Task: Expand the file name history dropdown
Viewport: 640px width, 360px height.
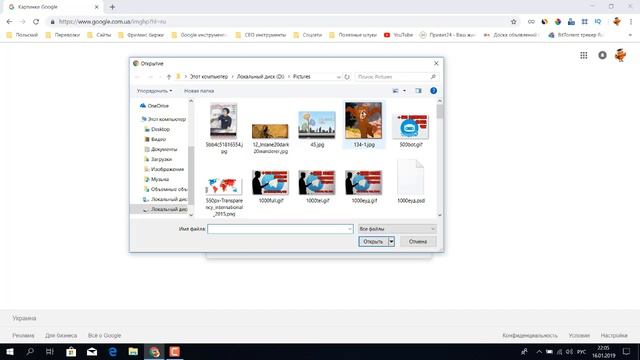Action: point(349,229)
